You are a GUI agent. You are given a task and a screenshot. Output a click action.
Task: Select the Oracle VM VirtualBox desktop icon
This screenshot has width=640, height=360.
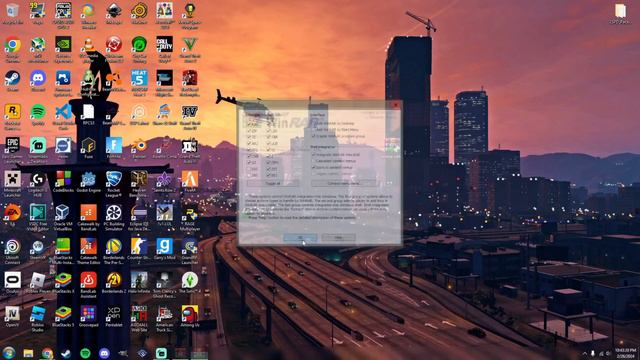point(63,217)
